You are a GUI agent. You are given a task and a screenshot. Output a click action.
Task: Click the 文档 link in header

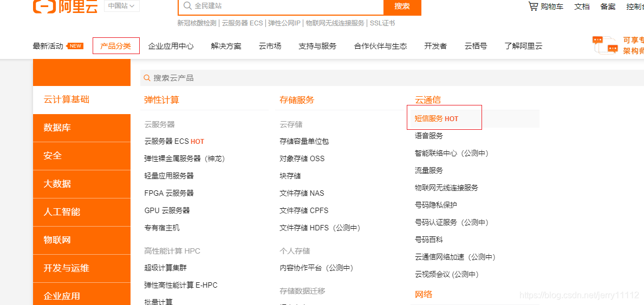[x=582, y=6]
